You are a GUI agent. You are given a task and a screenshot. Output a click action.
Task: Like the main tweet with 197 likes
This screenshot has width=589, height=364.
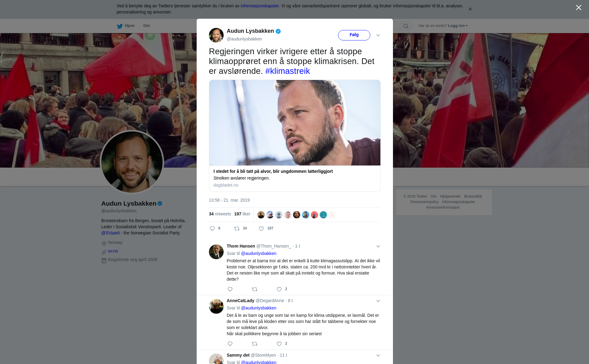[x=261, y=229]
